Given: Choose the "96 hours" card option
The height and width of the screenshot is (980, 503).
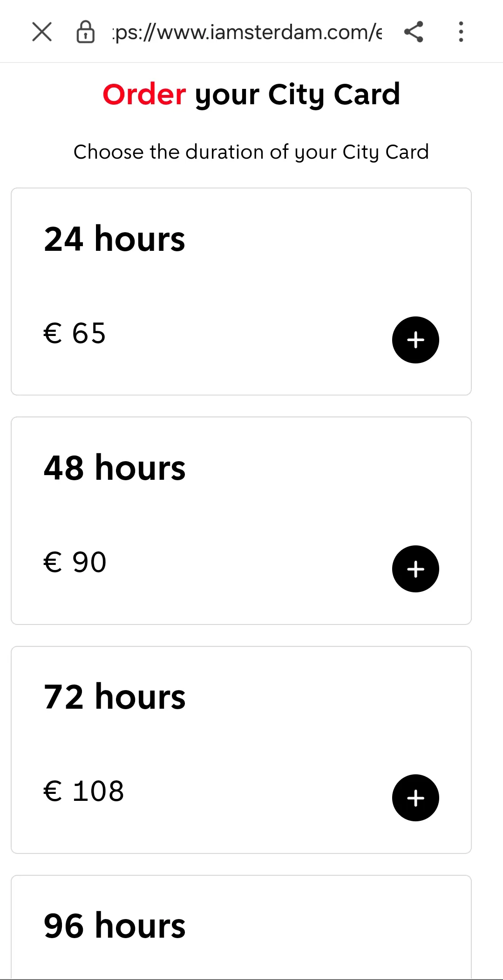Looking at the screenshot, I should tap(115, 926).
